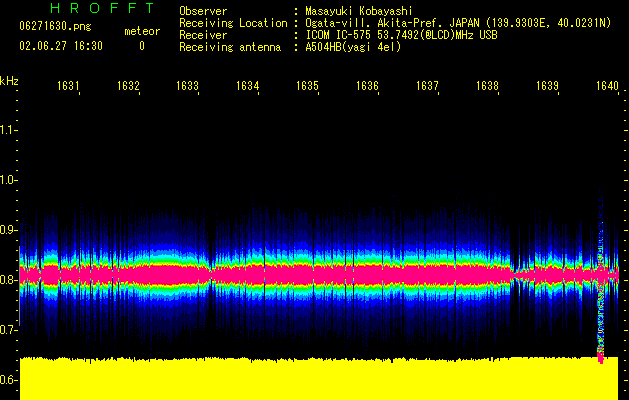Click the Receiver field label
The width and height of the screenshot is (629, 400).
[x=203, y=35]
